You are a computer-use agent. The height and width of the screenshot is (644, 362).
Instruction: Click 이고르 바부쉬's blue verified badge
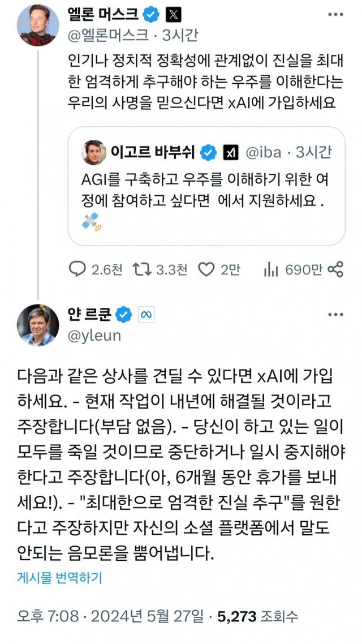click(209, 152)
